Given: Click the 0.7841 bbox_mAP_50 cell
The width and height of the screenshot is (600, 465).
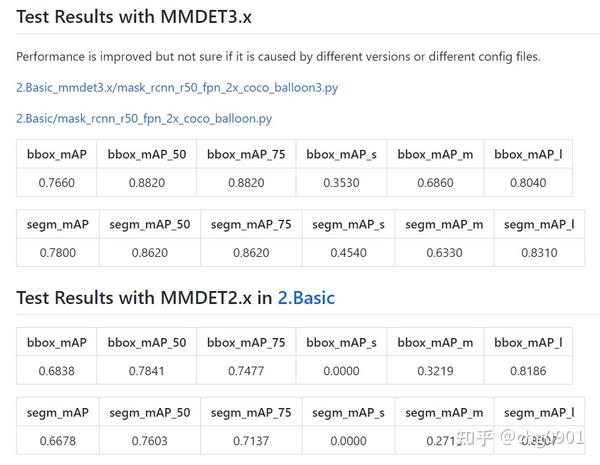Looking at the screenshot, I should pyautogui.click(x=147, y=371).
